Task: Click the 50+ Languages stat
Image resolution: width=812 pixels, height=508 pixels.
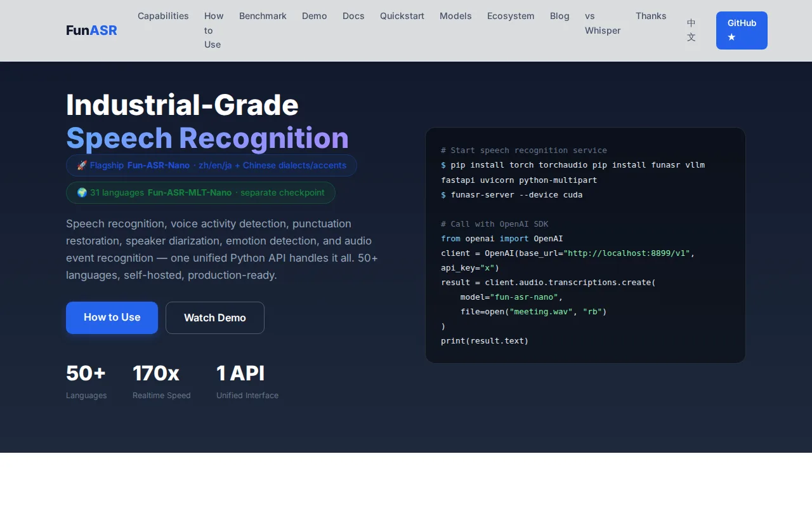Action: (86, 382)
